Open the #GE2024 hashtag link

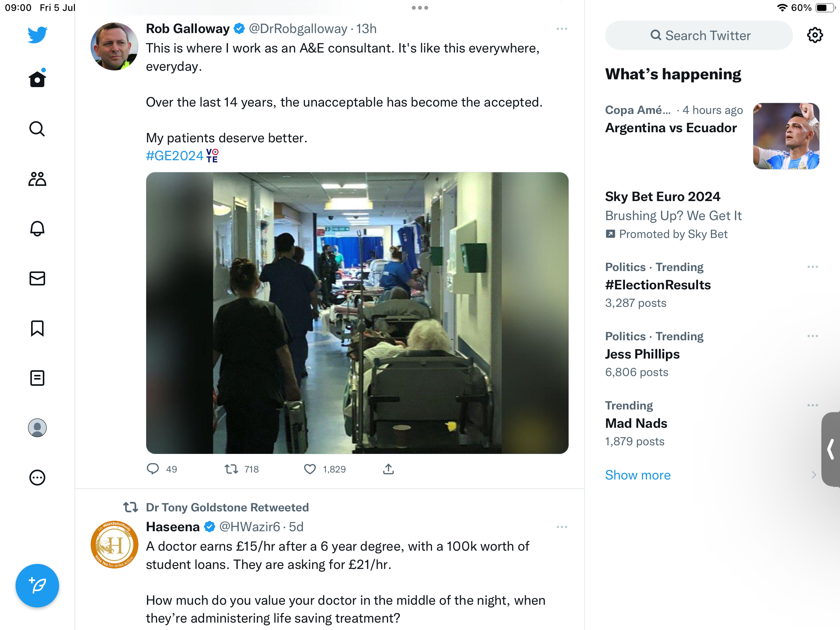coord(175,156)
